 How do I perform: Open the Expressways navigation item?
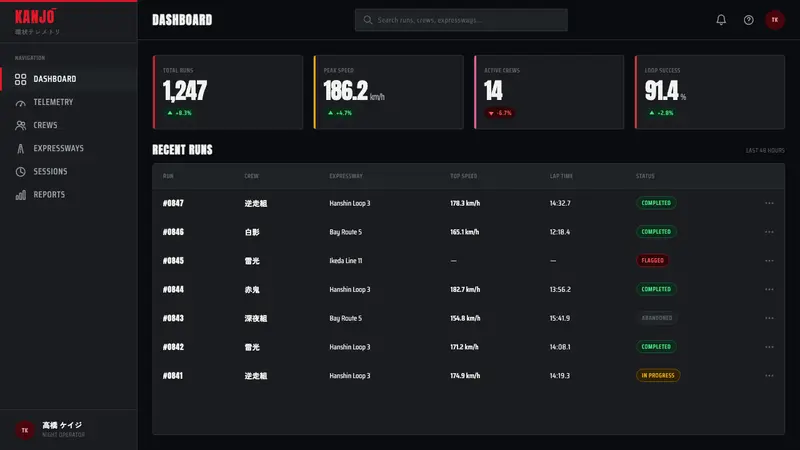point(69,148)
